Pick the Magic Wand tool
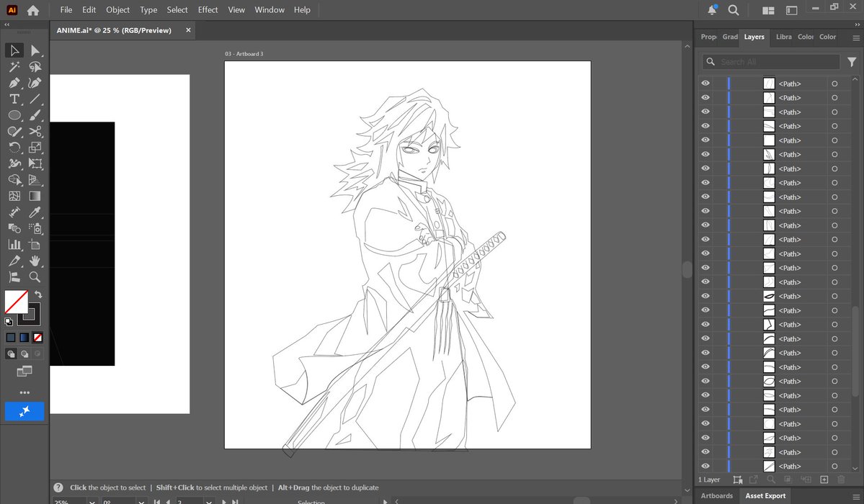Viewport: 864px width, 504px height. (x=14, y=67)
